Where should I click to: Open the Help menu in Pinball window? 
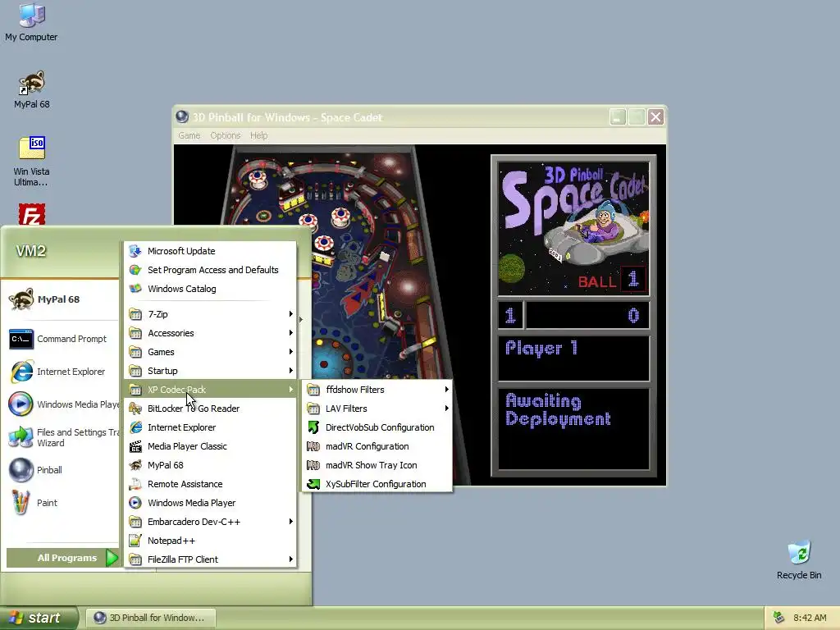coord(258,135)
